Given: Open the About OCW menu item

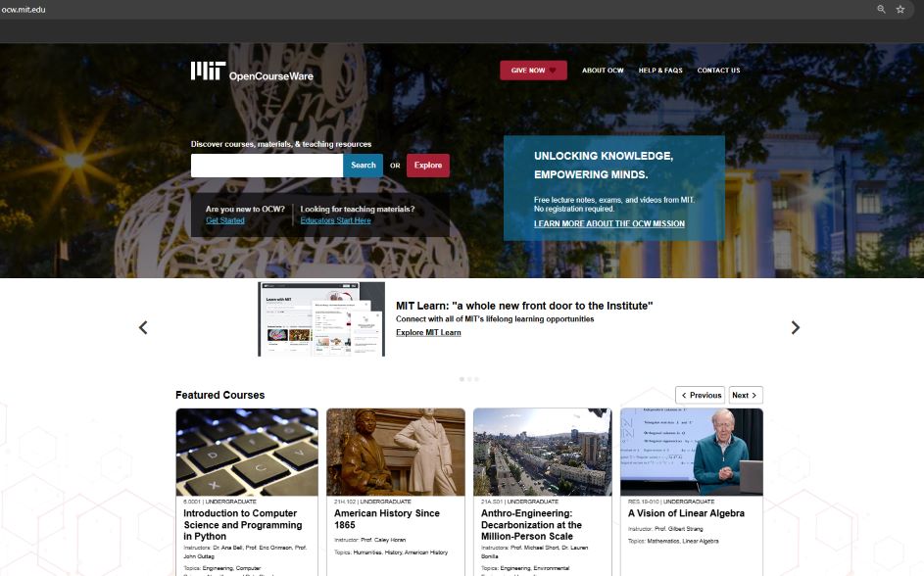Looking at the screenshot, I should click(x=603, y=71).
